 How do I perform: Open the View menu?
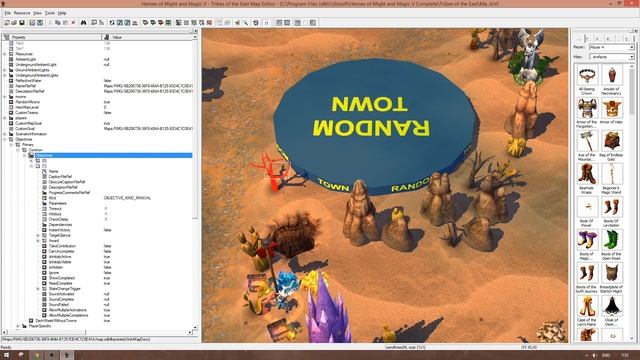click(x=37, y=13)
